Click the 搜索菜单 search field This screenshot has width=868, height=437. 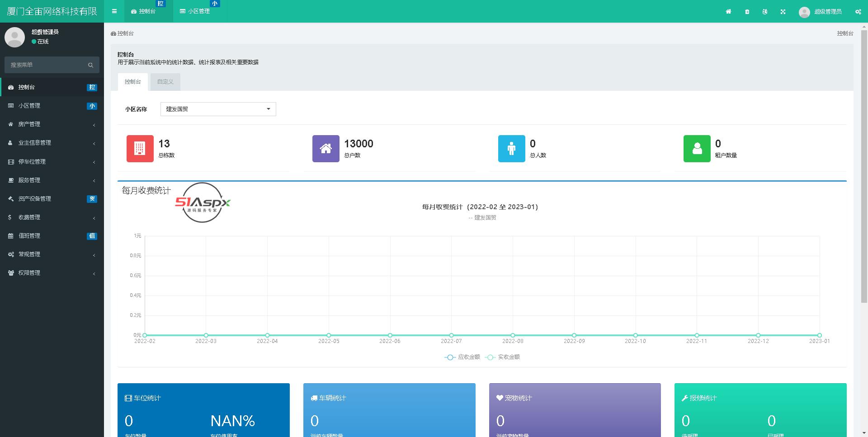pos(47,65)
